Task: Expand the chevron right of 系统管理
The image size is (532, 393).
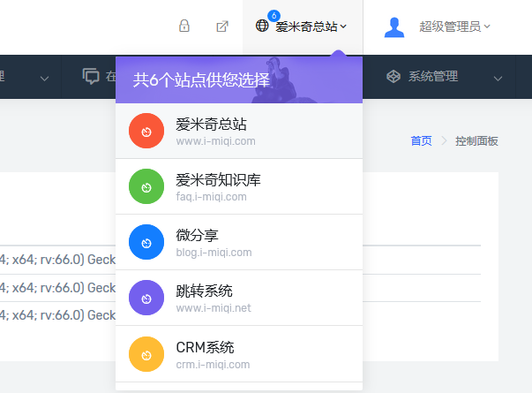Action: coord(498,78)
